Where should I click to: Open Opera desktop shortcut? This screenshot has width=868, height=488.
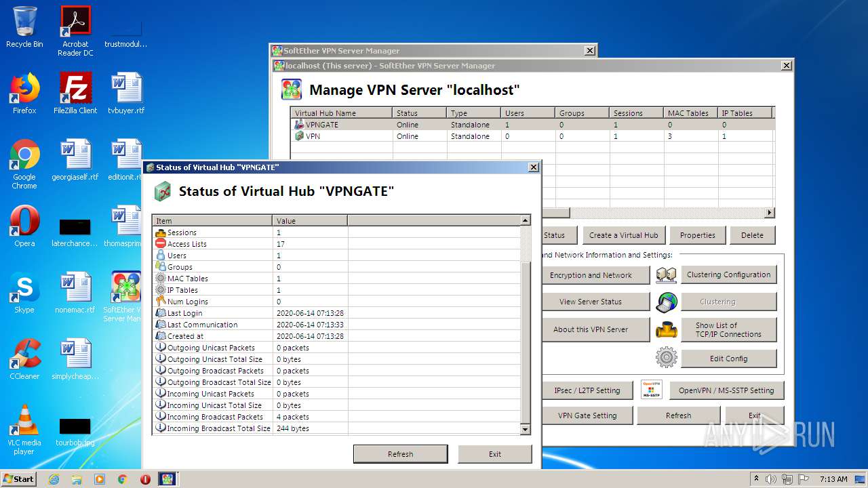[24, 226]
